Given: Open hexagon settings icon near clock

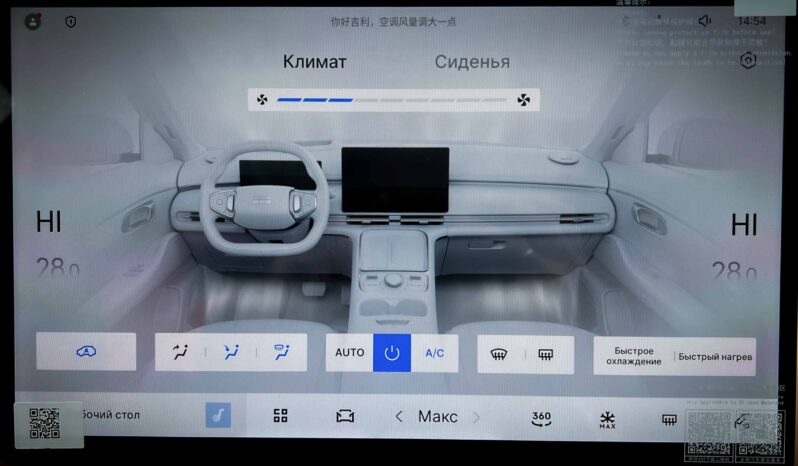Looking at the screenshot, I should [x=748, y=60].
